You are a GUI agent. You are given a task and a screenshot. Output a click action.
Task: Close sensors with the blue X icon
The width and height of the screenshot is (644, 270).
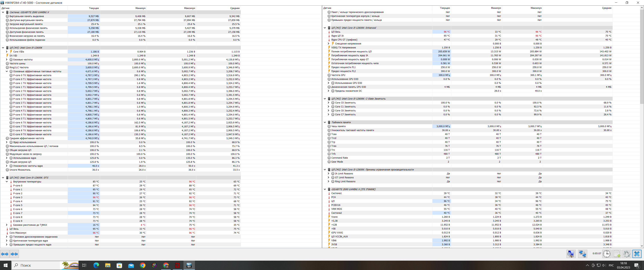point(637,254)
